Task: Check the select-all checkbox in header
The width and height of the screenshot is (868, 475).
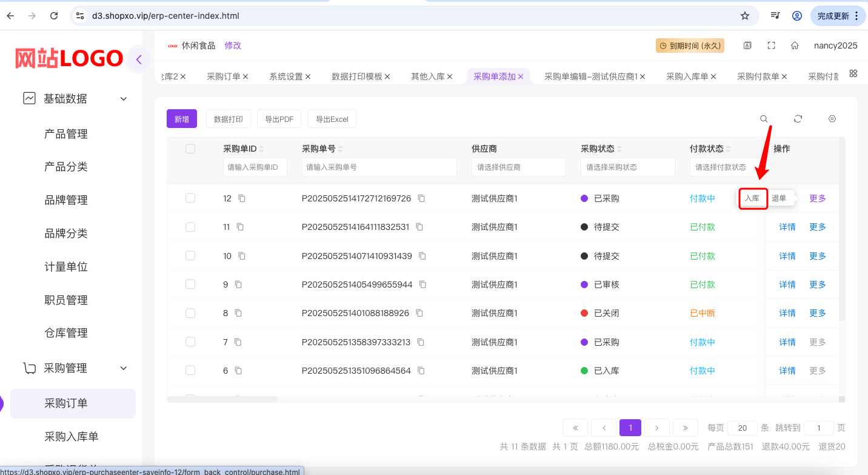Action: [190, 149]
